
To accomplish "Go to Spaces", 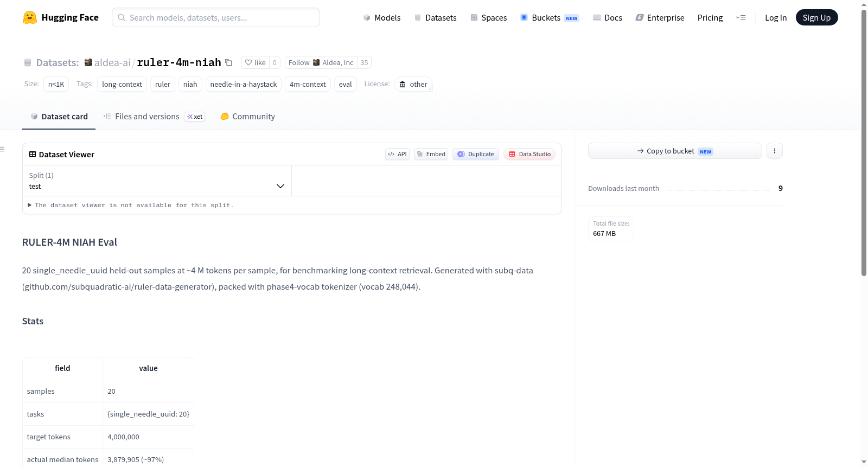I will 489,17.
